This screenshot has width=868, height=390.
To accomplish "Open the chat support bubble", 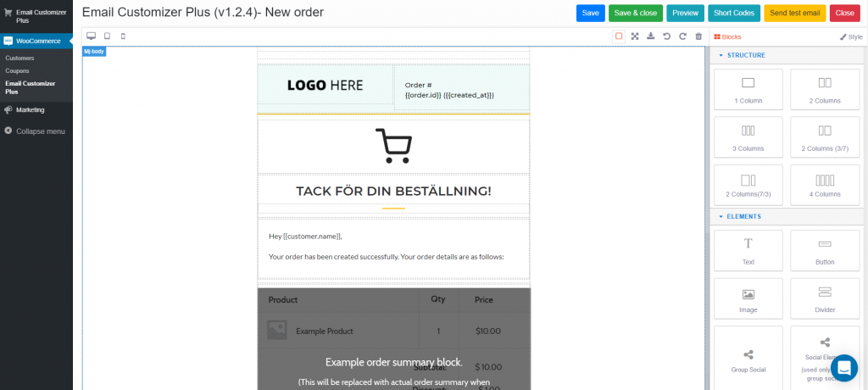I will pos(844,368).
